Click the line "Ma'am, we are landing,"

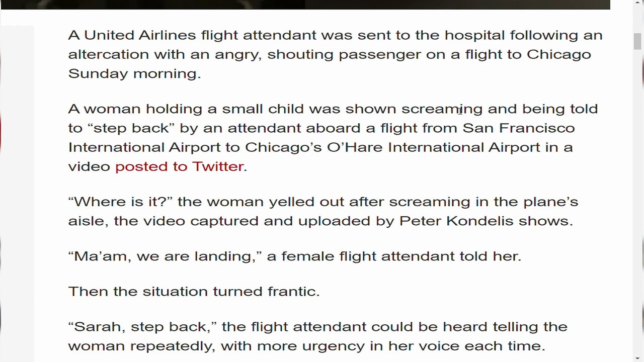coord(165,256)
